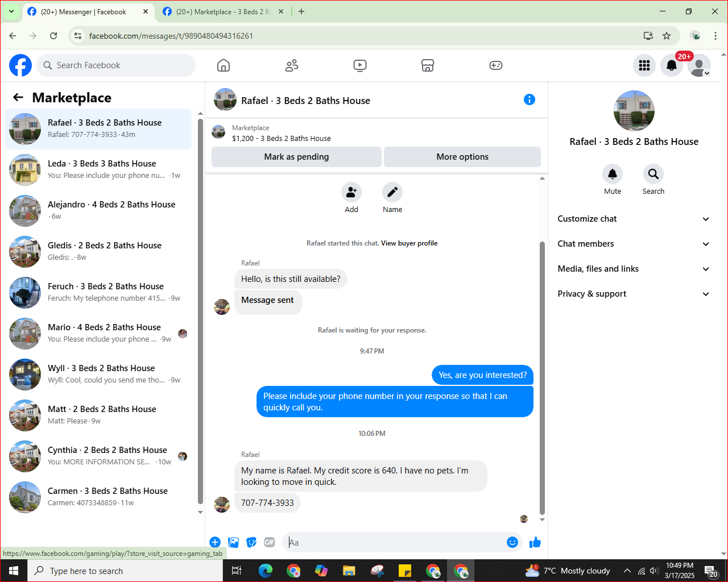Viewport: 728px width, 582px height.
Task: Open Feruch 3 Beds 2 Baths House chat
Action: pos(98,293)
